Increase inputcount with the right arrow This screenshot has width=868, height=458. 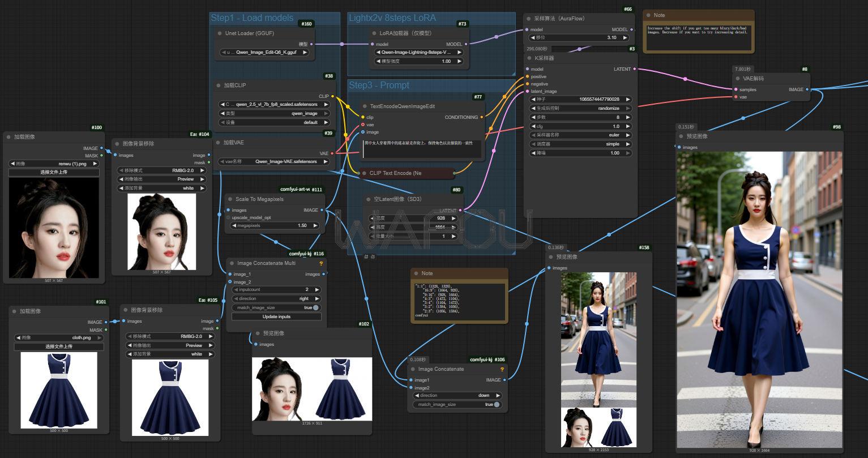(x=317, y=289)
